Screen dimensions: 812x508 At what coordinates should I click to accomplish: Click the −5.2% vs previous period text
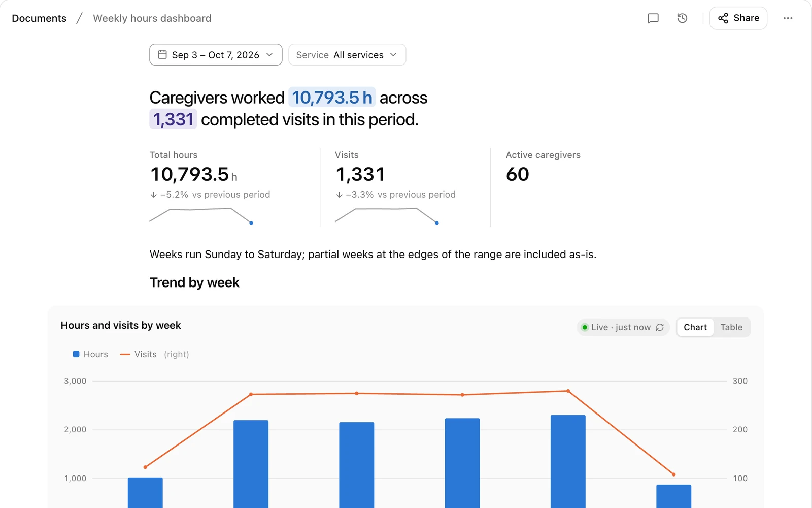tap(215, 195)
